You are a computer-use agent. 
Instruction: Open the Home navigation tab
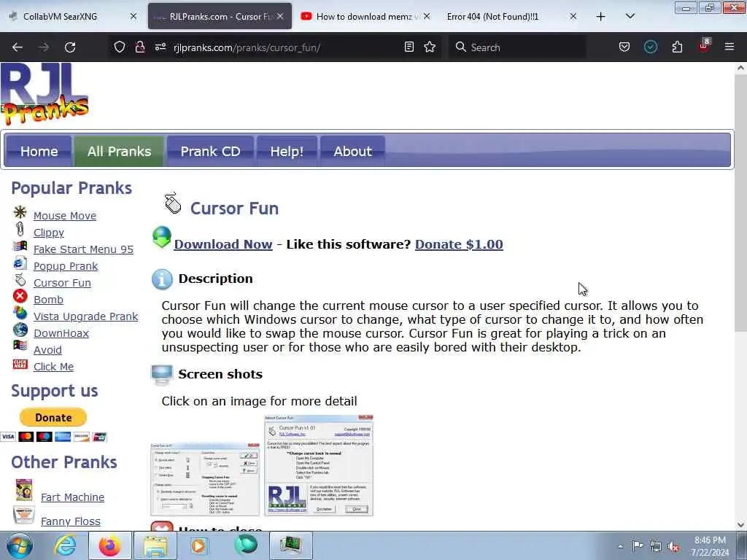coord(39,152)
